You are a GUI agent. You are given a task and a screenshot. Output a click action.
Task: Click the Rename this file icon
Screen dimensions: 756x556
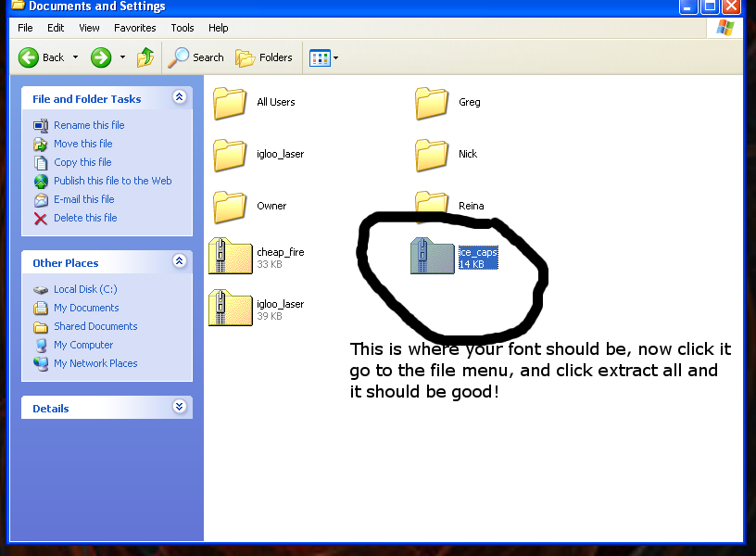pyautogui.click(x=41, y=126)
